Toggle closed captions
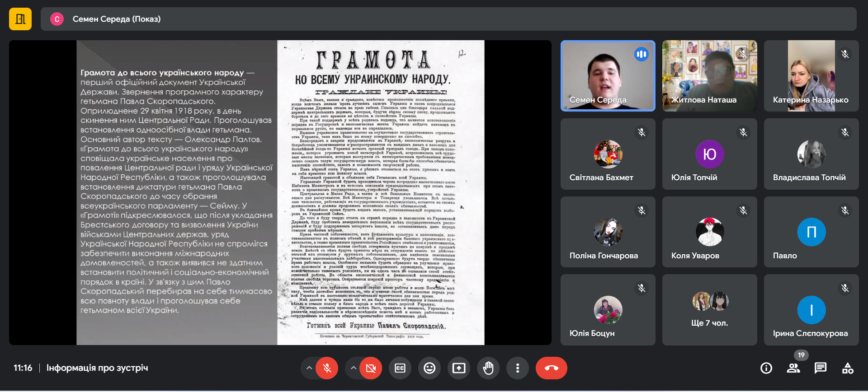This screenshot has width=868, height=392. tap(400, 368)
